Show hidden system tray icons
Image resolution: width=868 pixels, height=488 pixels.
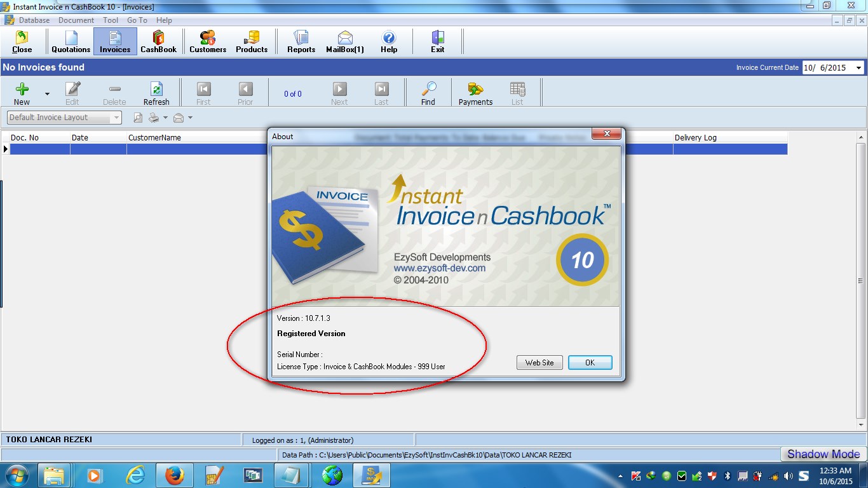(x=621, y=476)
